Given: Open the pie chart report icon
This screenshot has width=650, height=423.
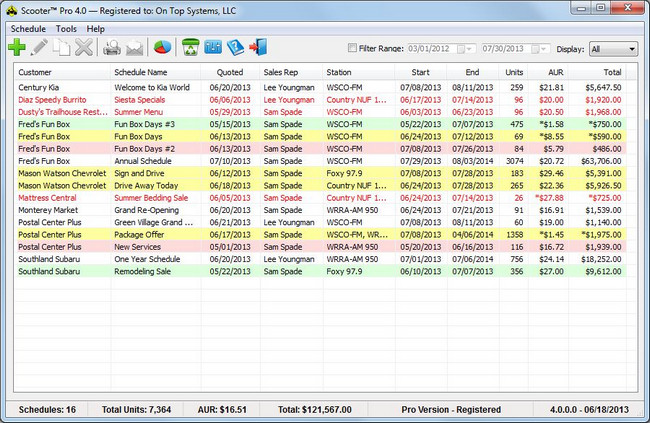Looking at the screenshot, I should pyautogui.click(x=162, y=47).
